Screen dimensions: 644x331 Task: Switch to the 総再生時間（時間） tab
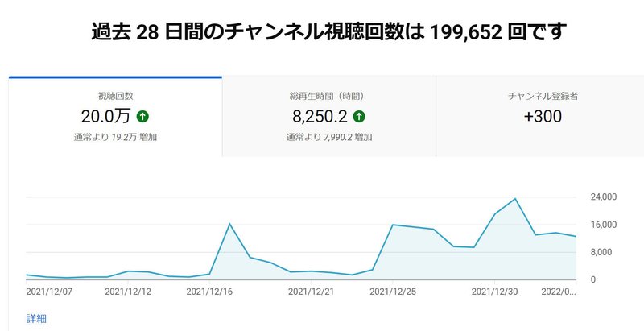[x=329, y=117]
